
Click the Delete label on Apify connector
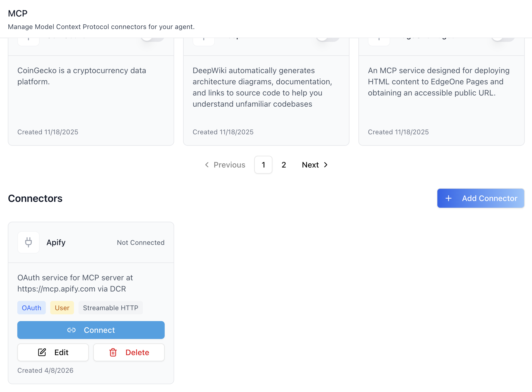(137, 352)
